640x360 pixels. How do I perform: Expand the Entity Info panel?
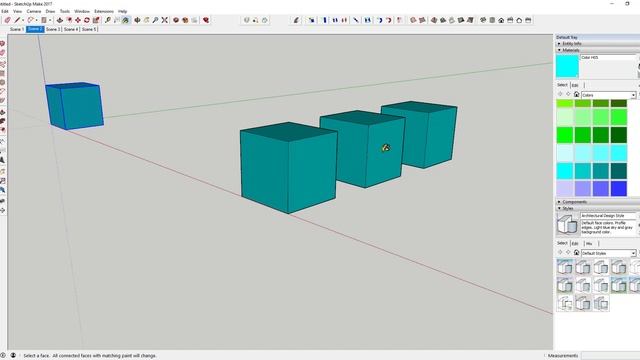[559, 43]
